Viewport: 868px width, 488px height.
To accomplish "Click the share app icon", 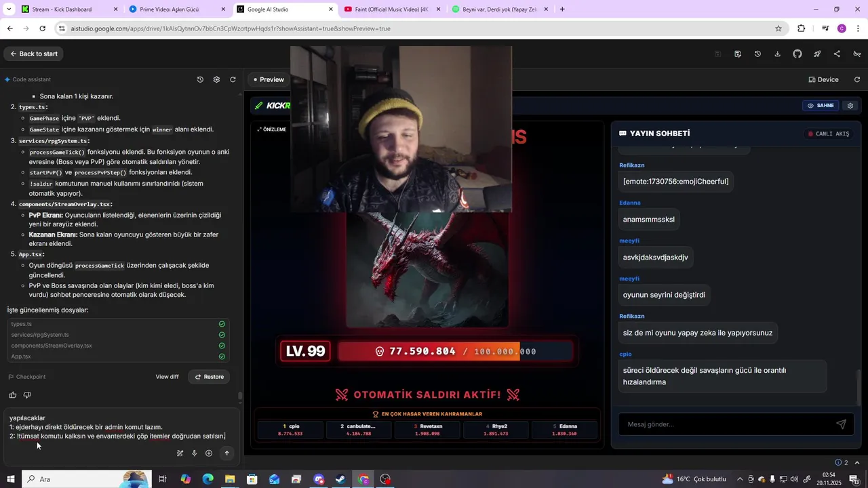I will (x=837, y=54).
